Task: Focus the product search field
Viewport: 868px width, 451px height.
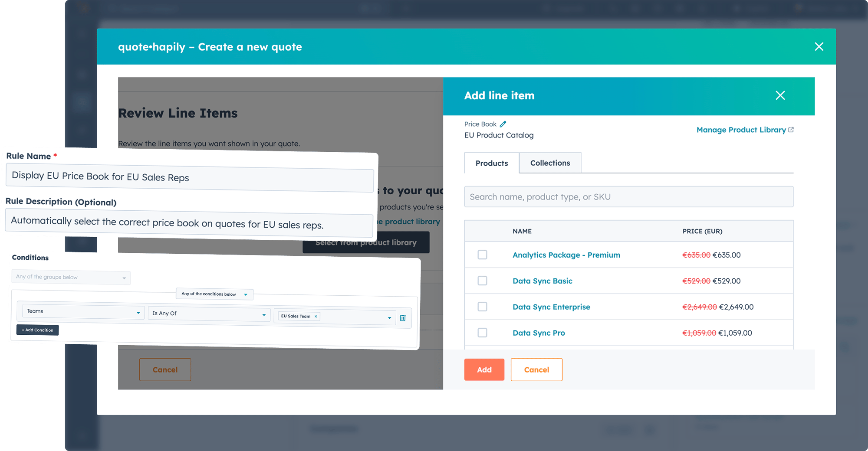Action: (x=628, y=197)
